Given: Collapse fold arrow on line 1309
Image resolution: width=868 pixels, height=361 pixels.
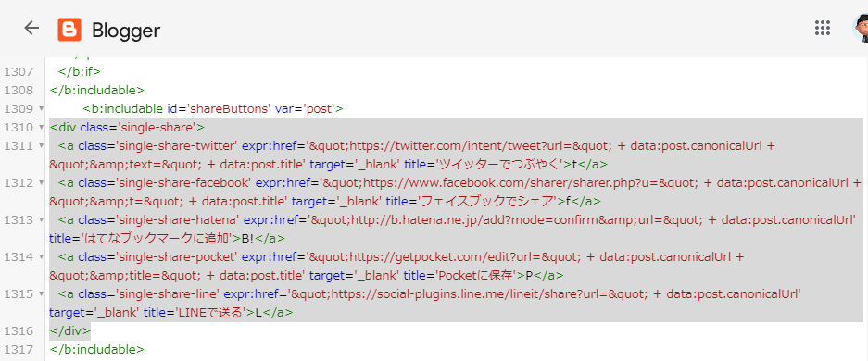Looking at the screenshot, I should click(42, 109).
